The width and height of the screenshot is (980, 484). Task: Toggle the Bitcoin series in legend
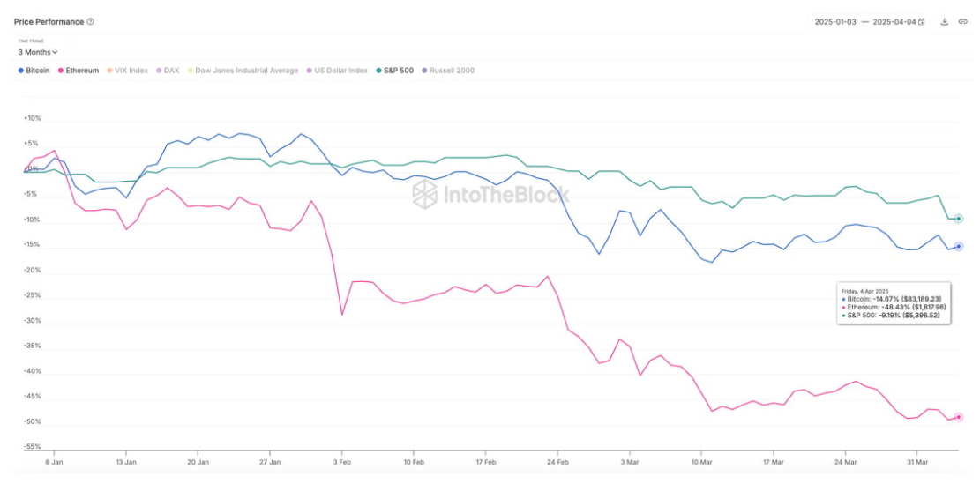click(x=37, y=70)
